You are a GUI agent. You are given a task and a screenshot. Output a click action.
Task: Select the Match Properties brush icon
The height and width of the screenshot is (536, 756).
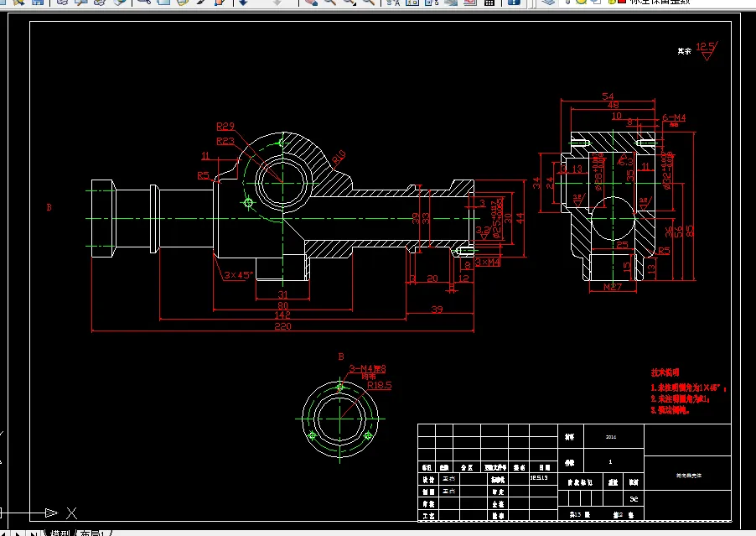click(200, 2)
